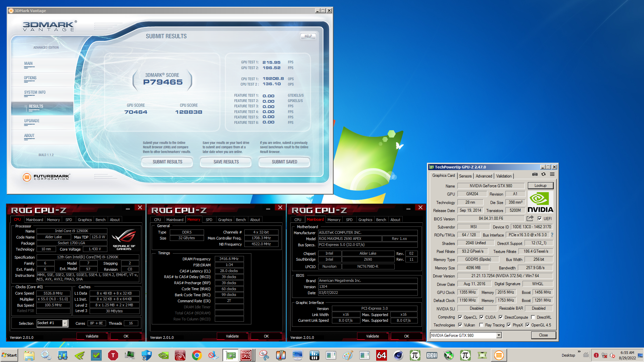
Task: Open the Graphics tab in leftmost CPU-Z window
Action: pos(85,220)
